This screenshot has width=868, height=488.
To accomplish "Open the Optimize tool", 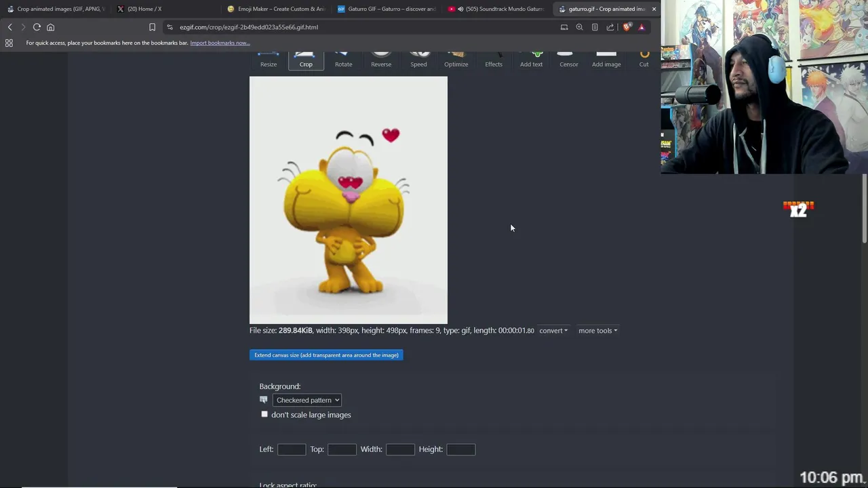I will (x=456, y=60).
